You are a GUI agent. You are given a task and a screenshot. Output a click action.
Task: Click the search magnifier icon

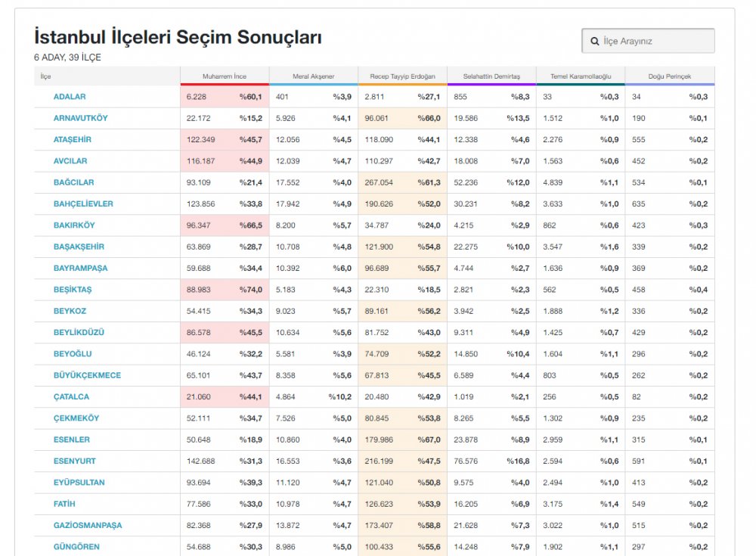tap(595, 41)
